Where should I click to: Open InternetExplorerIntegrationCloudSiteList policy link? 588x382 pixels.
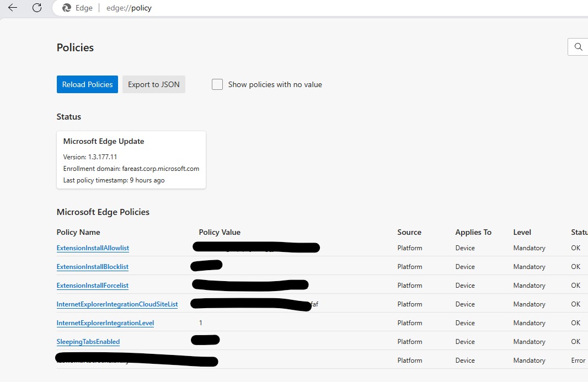pyautogui.click(x=117, y=304)
